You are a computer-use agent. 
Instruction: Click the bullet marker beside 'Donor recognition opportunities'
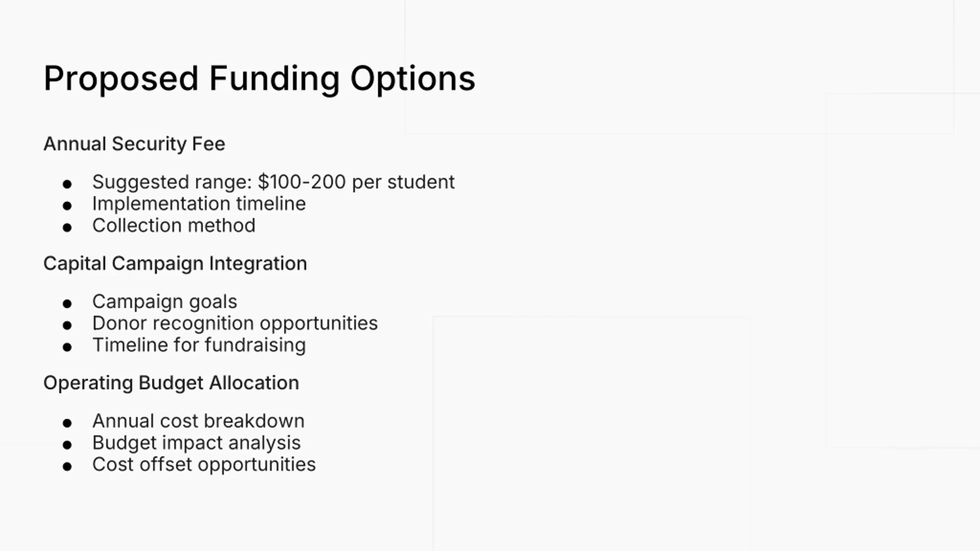[x=67, y=326]
